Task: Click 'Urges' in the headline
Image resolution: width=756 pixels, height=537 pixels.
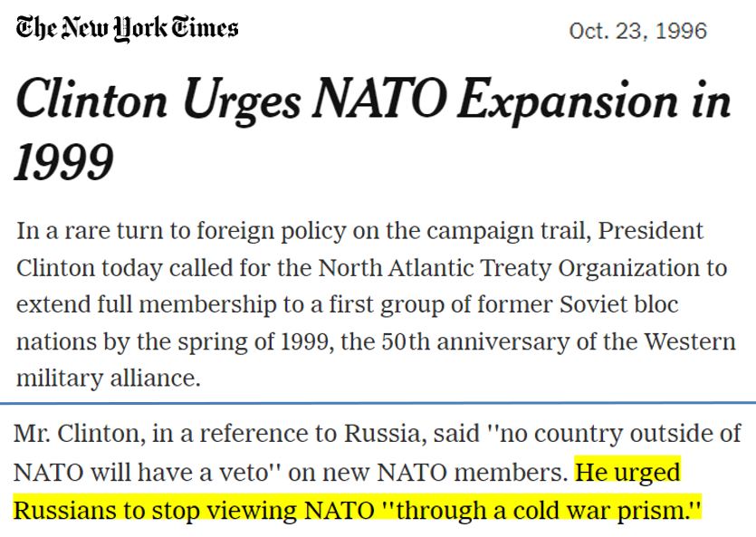Action: pos(242,102)
